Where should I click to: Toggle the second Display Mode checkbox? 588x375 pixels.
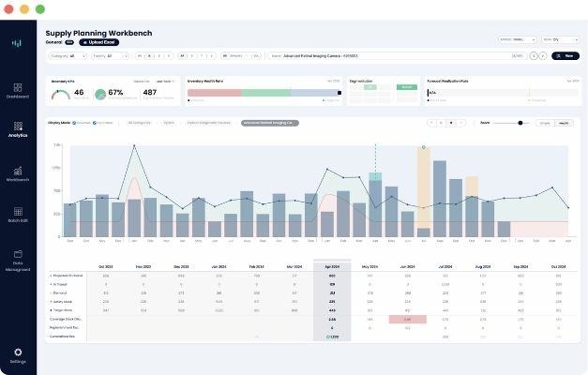tap(97, 123)
